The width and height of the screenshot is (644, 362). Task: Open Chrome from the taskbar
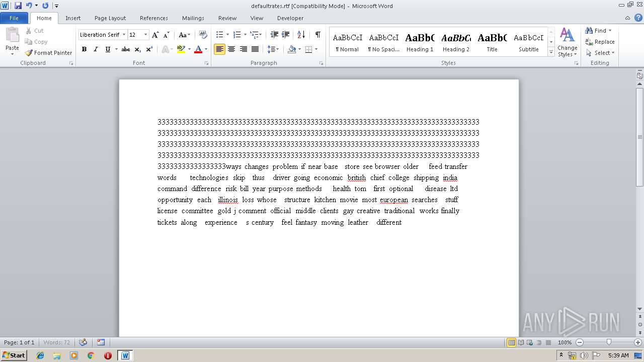[91, 355]
